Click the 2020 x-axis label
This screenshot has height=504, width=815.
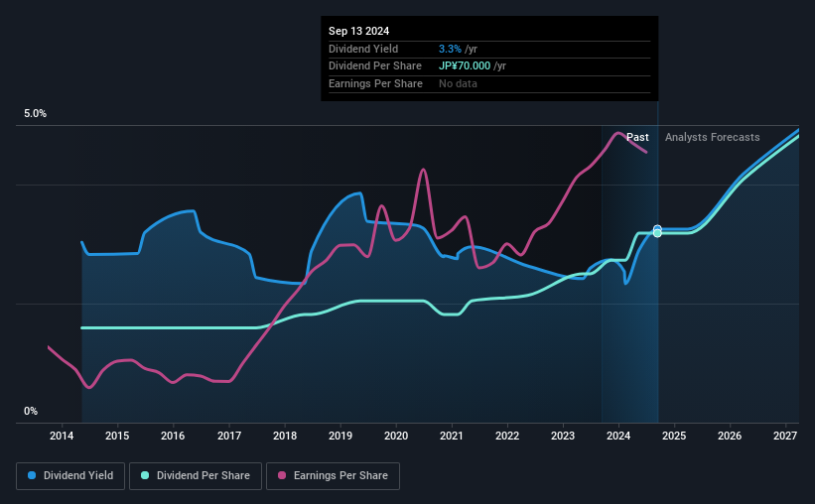pos(396,437)
